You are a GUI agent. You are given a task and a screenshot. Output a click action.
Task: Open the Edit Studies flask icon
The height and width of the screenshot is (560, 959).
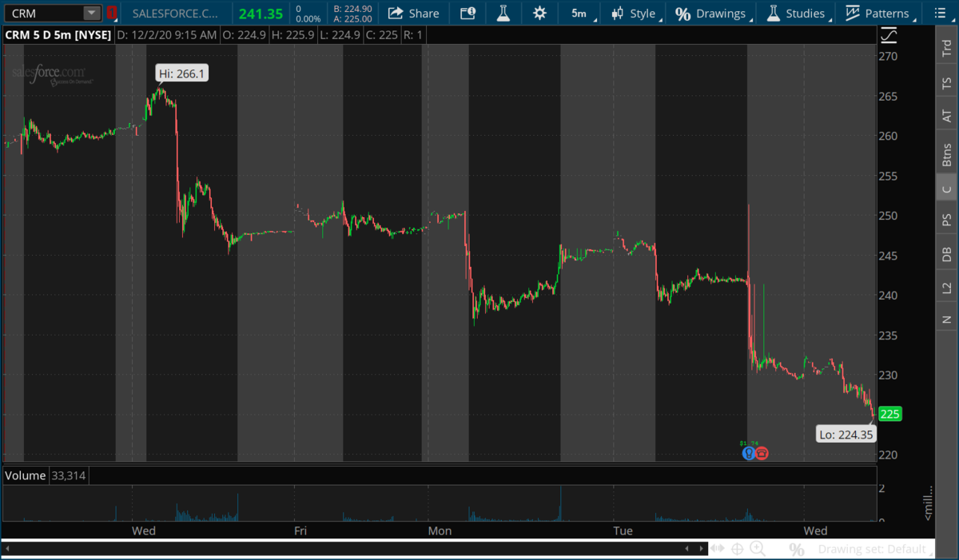click(503, 13)
